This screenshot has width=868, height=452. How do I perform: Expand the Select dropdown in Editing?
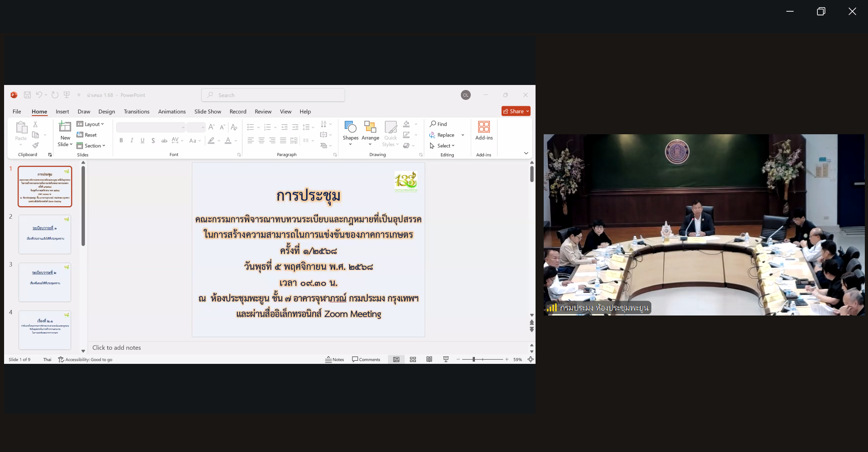(442, 146)
